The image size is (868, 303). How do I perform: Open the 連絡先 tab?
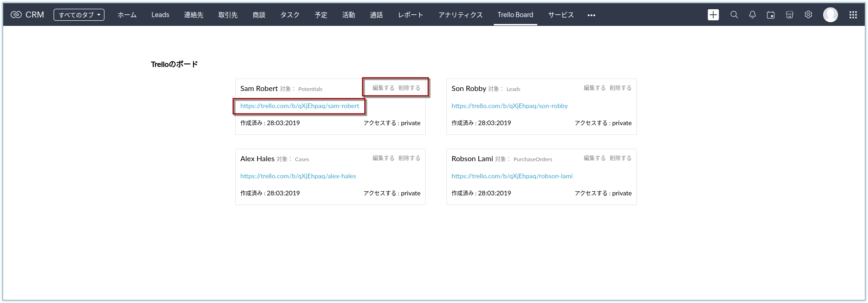pyautogui.click(x=194, y=15)
